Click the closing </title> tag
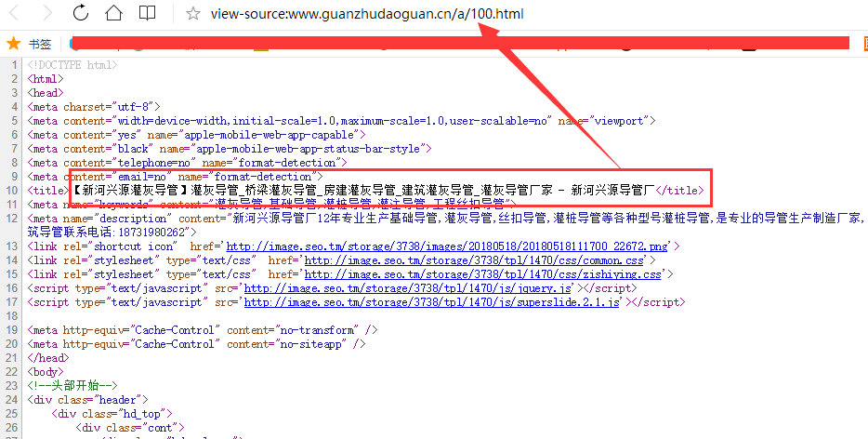Image resolution: width=868 pixels, height=439 pixels. tap(679, 190)
